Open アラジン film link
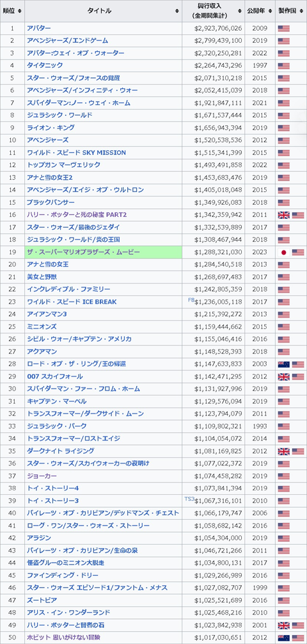Screen dimensions: 307x644 click(39, 538)
